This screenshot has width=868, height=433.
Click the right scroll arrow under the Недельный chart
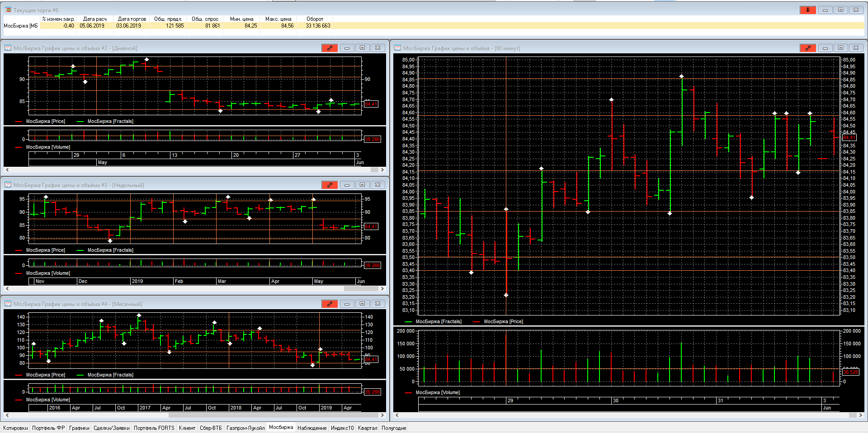coord(382,288)
